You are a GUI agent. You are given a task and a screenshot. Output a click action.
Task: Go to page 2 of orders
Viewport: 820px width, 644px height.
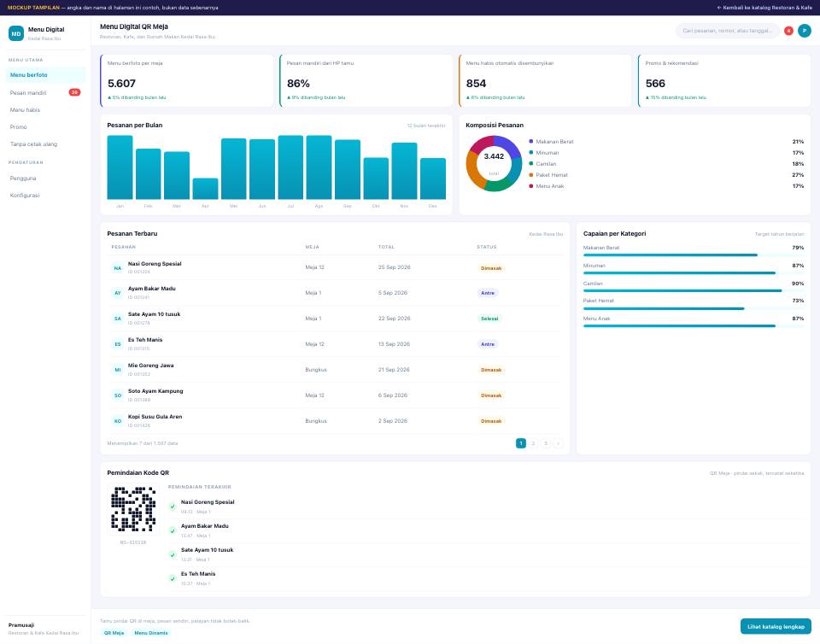533,443
